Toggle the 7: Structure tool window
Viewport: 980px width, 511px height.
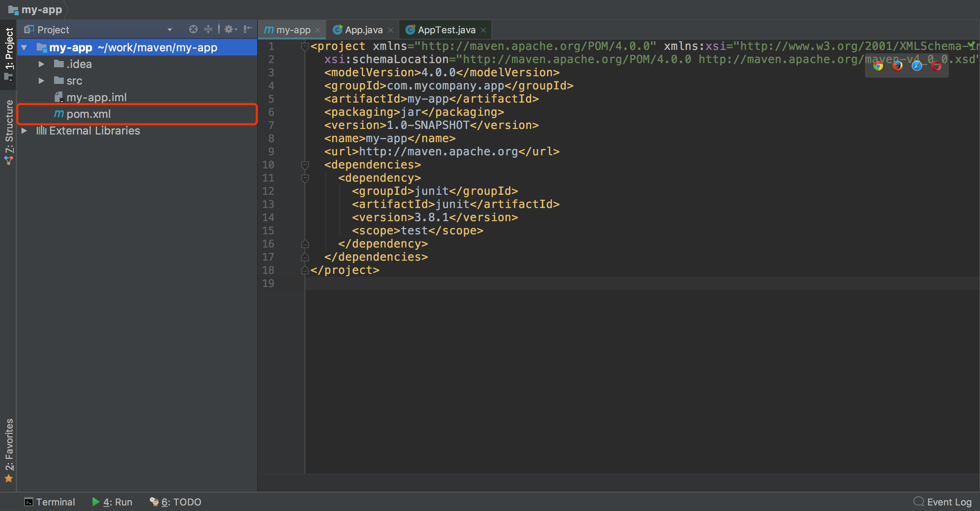pos(8,132)
